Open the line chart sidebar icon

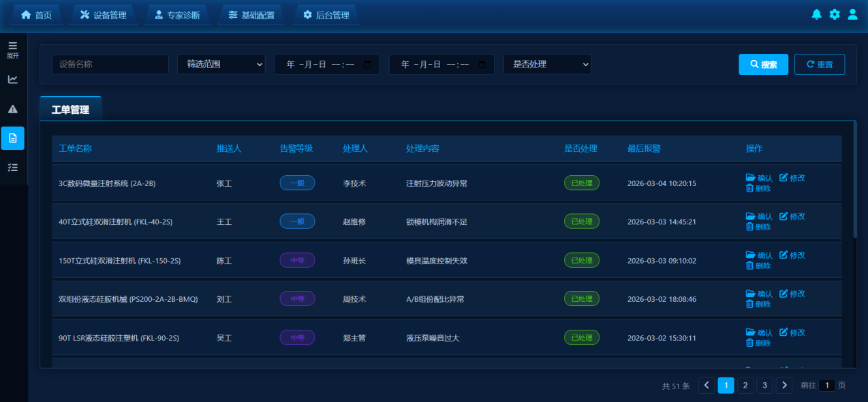coord(13,79)
